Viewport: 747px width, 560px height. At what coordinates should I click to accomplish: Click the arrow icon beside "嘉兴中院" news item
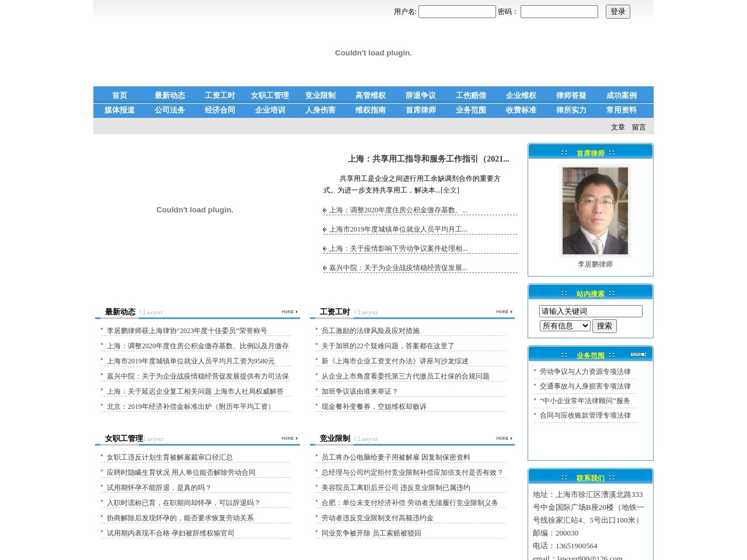pyautogui.click(x=326, y=268)
